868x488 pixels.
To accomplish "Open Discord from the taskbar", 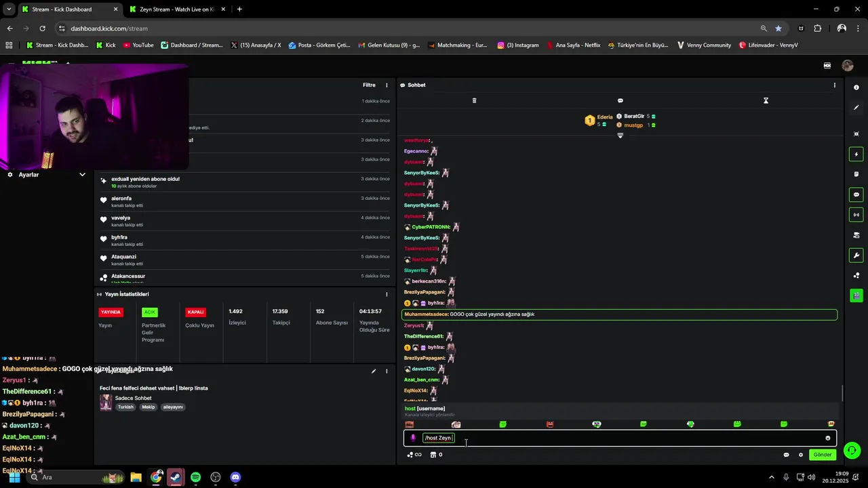I will [x=235, y=477].
